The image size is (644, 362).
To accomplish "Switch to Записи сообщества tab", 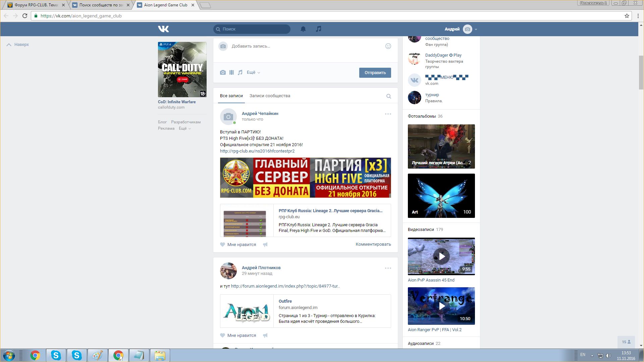I will pyautogui.click(x=270, y=96).
